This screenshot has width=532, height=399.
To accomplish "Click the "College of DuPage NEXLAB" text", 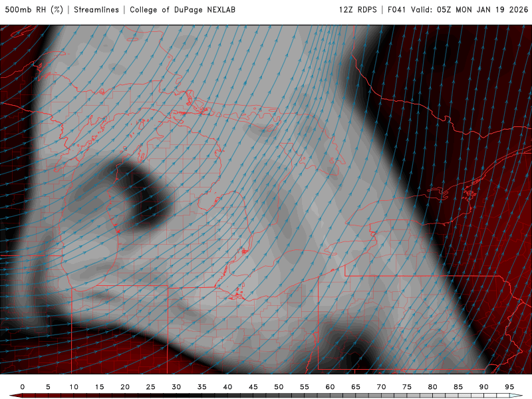I will pyautogui.click(x=182, y=10).
